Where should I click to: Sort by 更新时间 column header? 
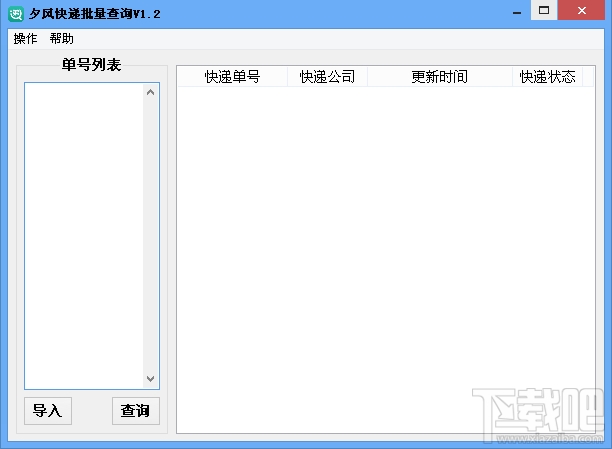440,77
